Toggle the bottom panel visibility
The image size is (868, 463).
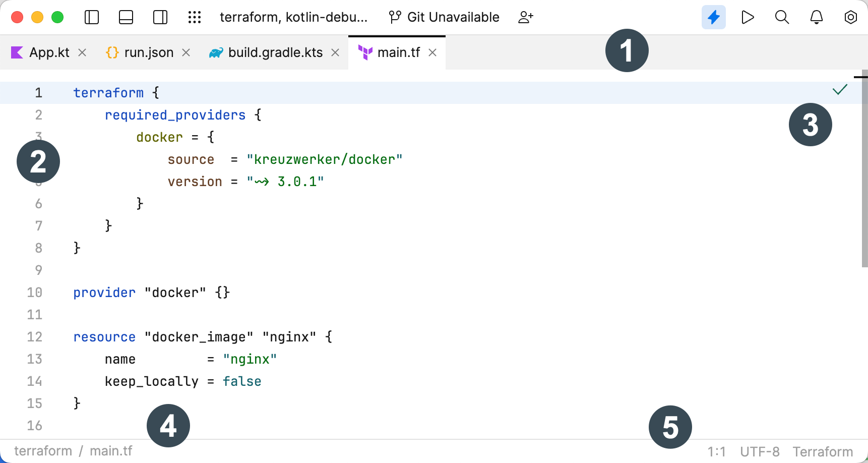coord(126,17)
